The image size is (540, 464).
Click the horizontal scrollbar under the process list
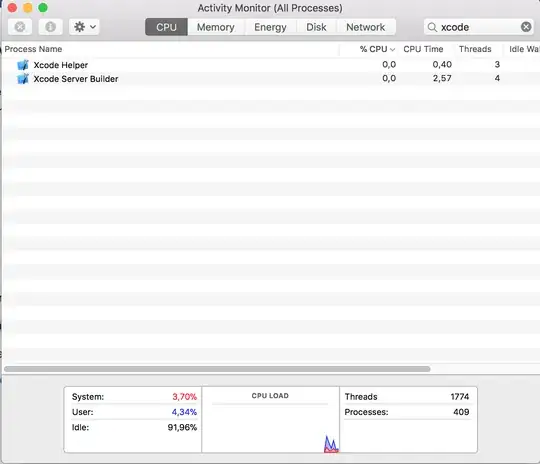click(217, 369)
